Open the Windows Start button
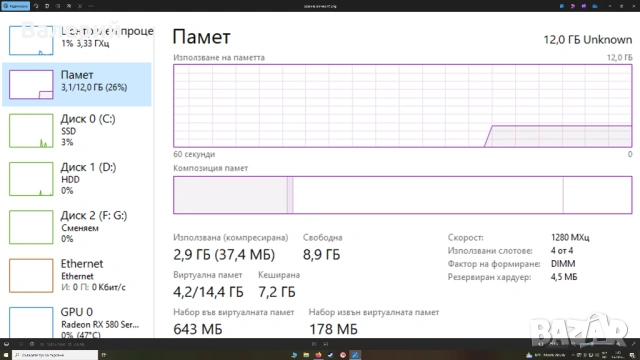This screenshot has height=360, width=640. tap(6, 355)
